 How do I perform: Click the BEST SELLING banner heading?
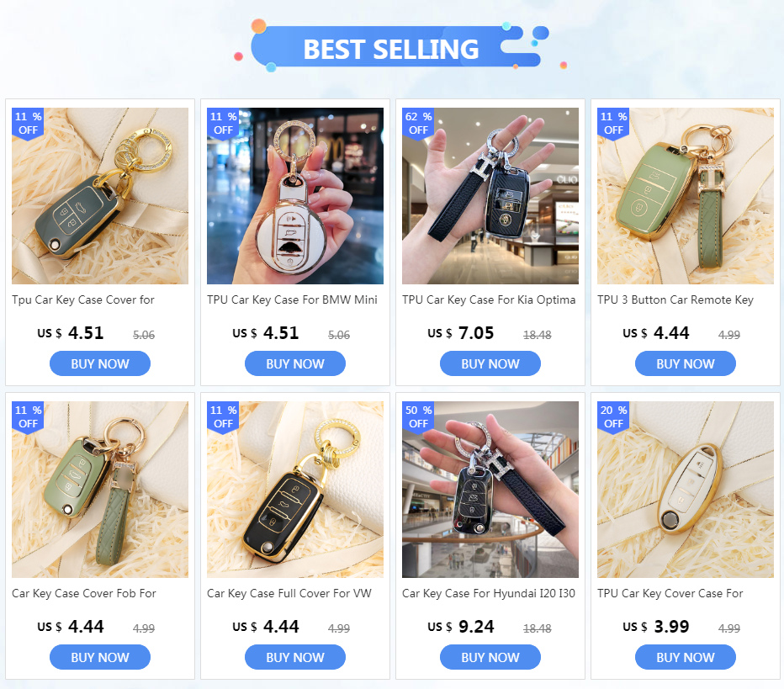point(391,49)
